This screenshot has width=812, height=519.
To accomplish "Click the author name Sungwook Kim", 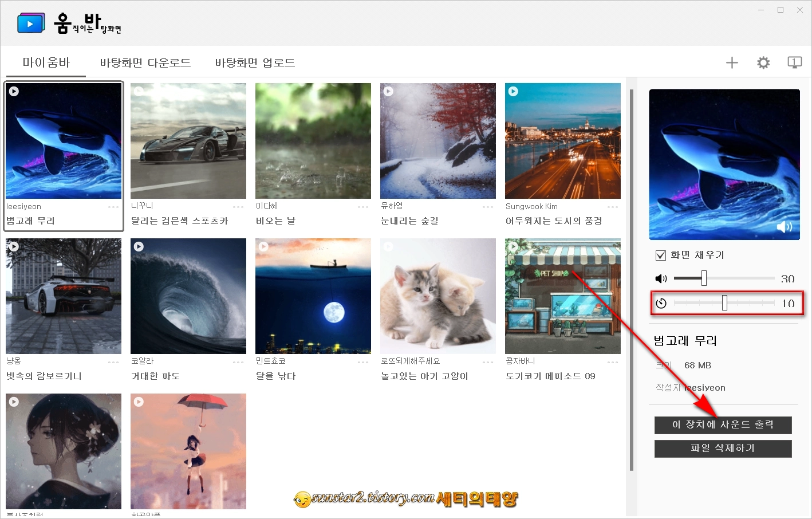I will tap(531, 207).
